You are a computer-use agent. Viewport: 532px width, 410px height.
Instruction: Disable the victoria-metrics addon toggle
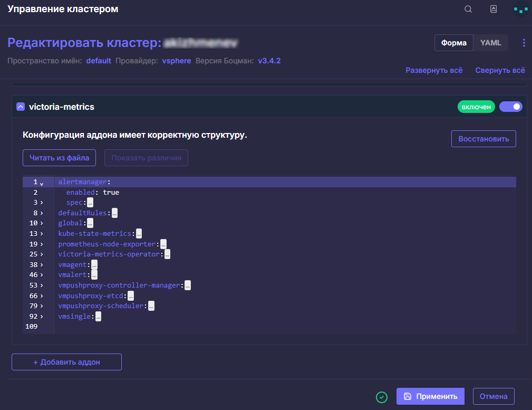[x=510, y=107]
